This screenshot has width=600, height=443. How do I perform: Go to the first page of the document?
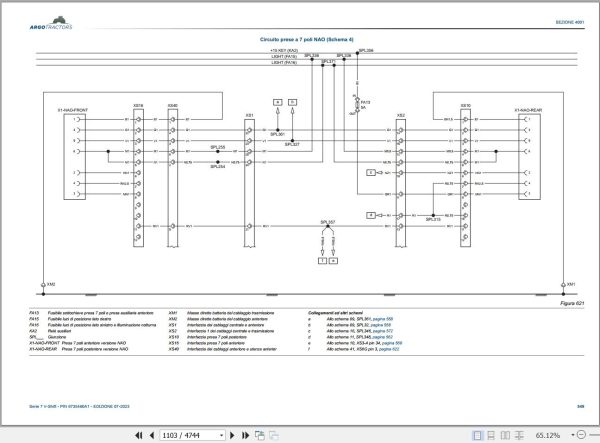pyautogui.click(x=139, y=435)
